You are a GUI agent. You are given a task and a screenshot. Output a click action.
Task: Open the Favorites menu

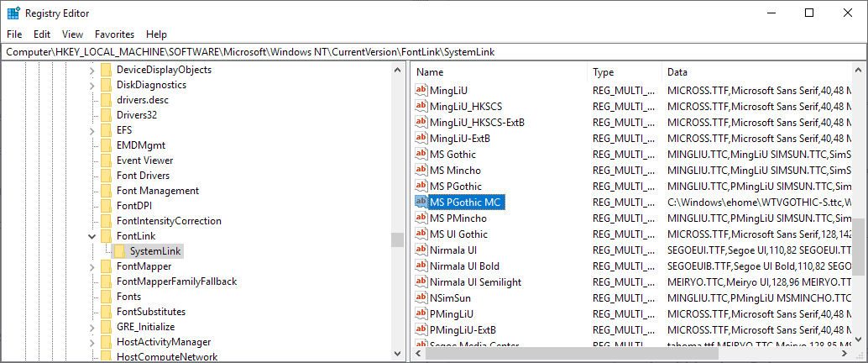(115, 34)
